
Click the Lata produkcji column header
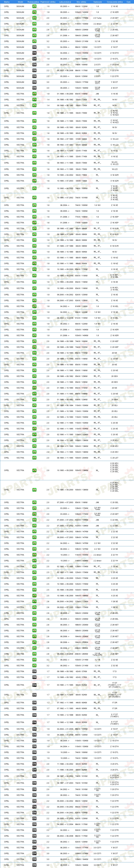click(65, 2)
